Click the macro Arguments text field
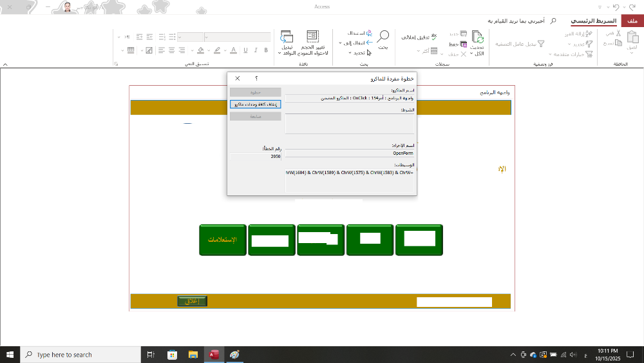Viewport: 644px width, 363px height. point(350,181)
